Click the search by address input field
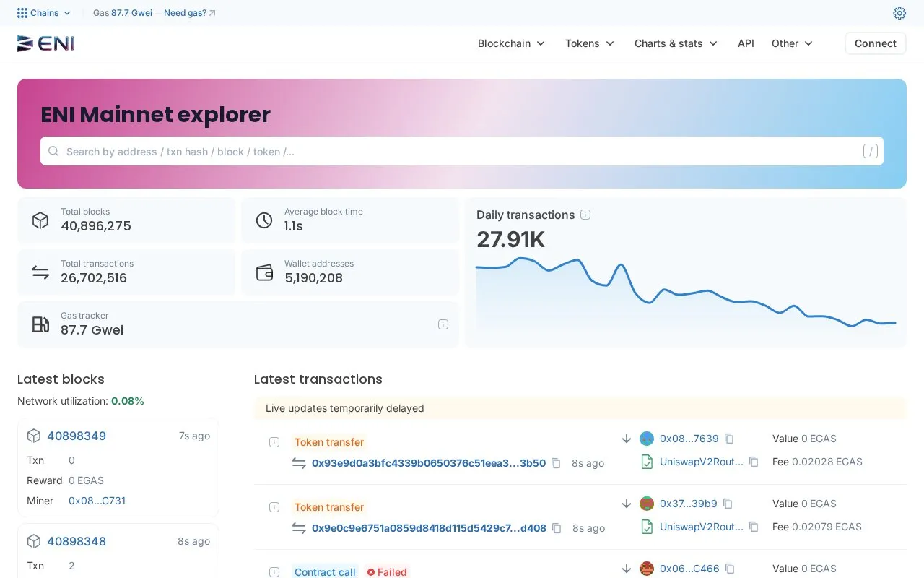The width and height of the screenshot is (924, 578). coord(462,151)
